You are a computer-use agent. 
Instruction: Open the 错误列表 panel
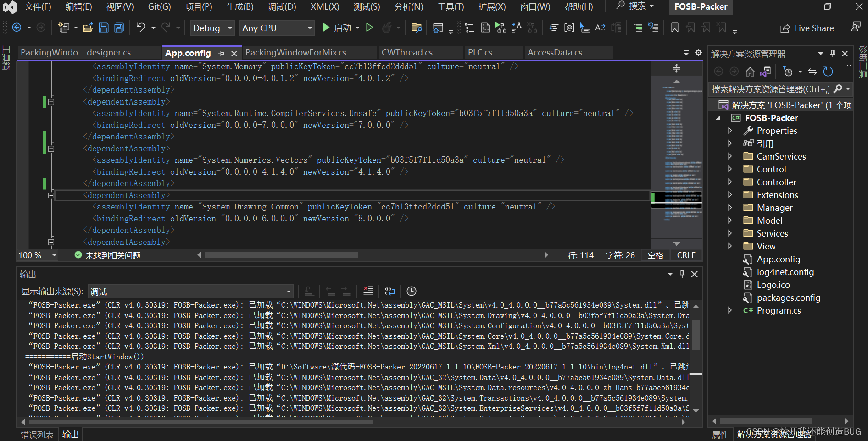(x=37, y=435)
